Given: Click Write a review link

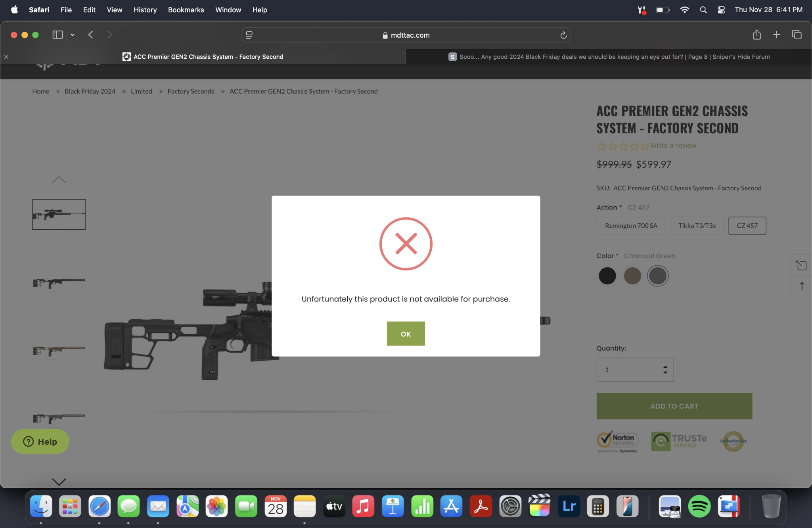Looking at the screenshot, I should pyautogui.click(x=673, y=146).
